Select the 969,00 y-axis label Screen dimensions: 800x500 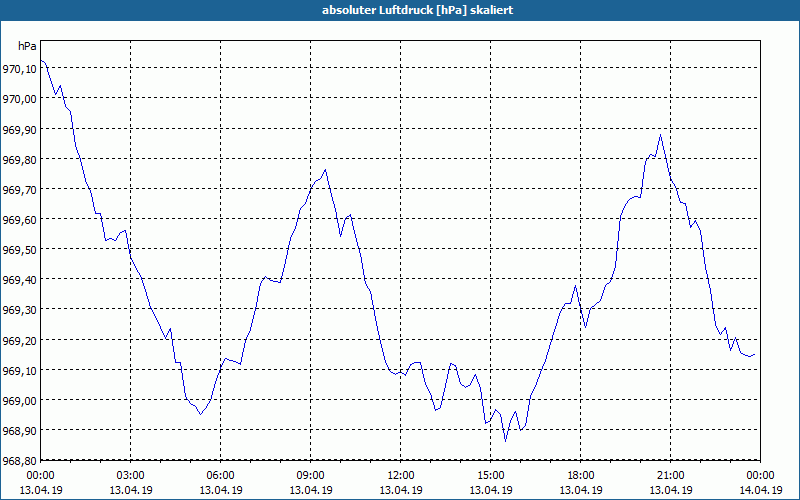pyautogui.click(x=19, y=400)
